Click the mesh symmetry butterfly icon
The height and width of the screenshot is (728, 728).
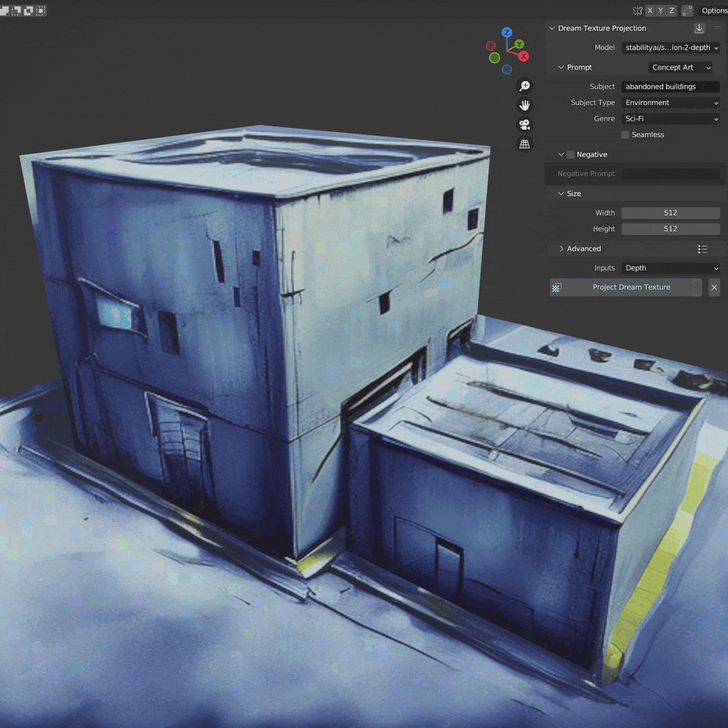click(637, 11)
